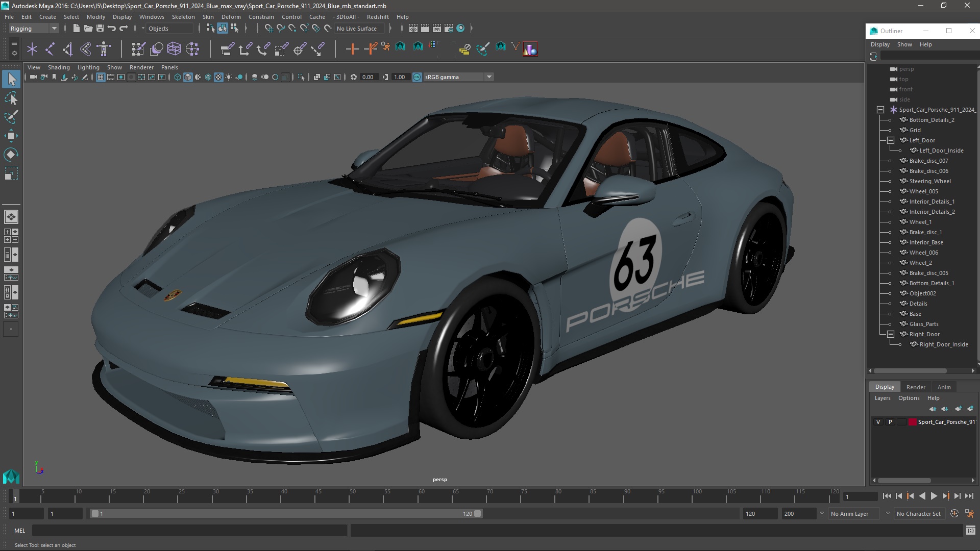Open the sRGB gamma view transform dropdown
The height and width of the screenshot is (551, 980).
(x=458, y=77)
